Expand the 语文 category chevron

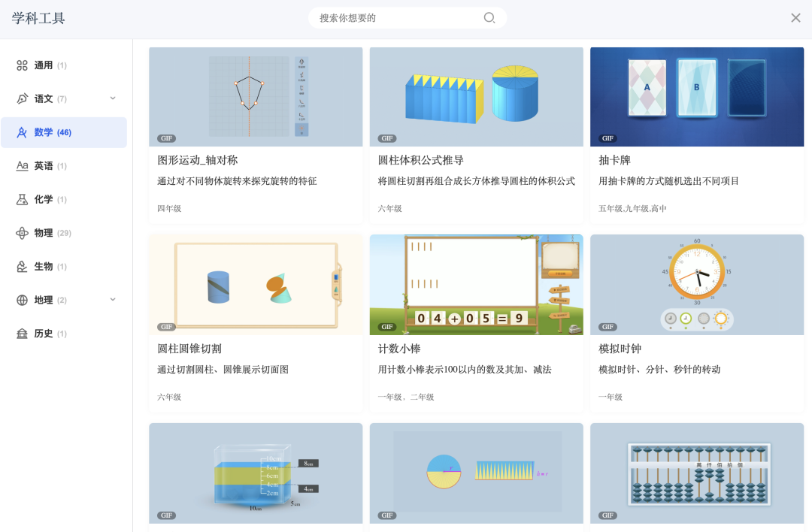tap(113, 98)
